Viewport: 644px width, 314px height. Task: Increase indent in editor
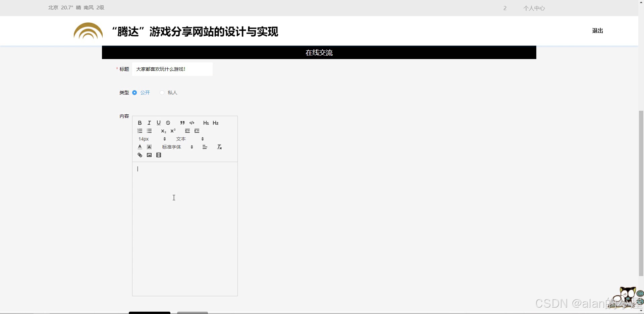click(197, 131)
